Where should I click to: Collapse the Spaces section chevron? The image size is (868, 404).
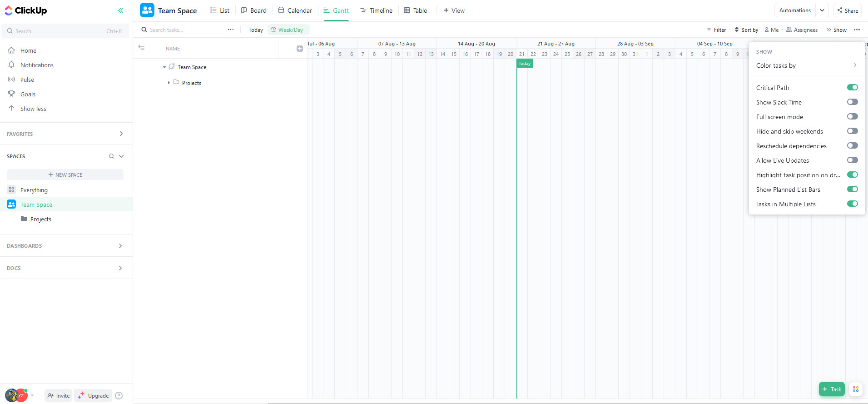pyautogui.click(x=121, y=156)
